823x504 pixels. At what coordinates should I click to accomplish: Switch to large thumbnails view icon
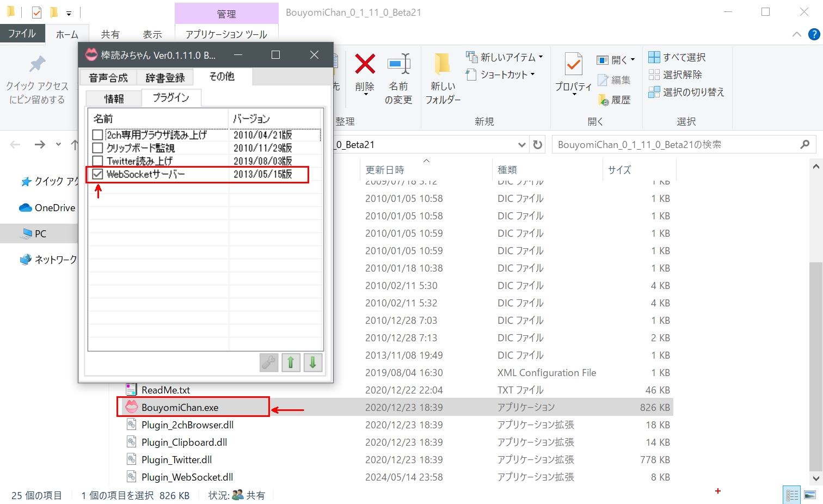click(810, 495)
